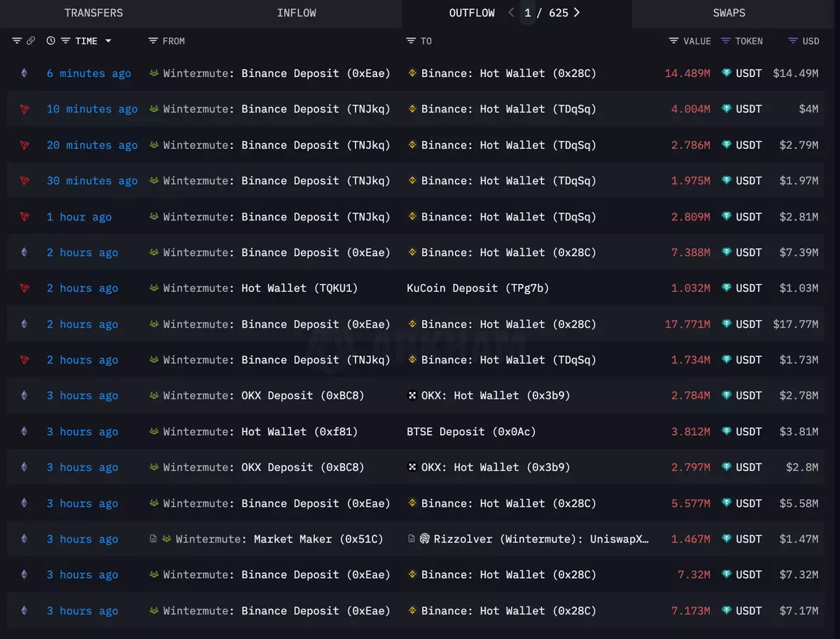The width and height of the screenshot is (840, 639).
Task: Toggle the clock time-format icon
Action: click(50, 41)
